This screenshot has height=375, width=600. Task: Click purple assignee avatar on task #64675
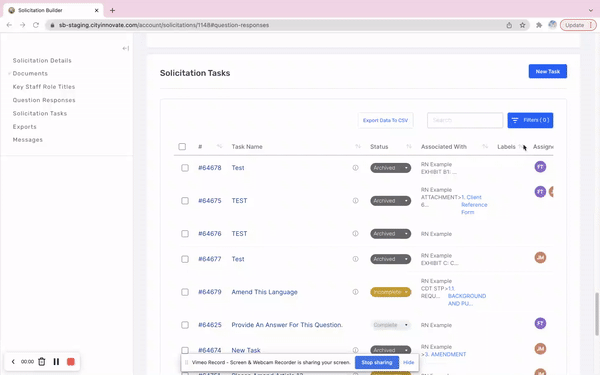[x=540, y=191]
